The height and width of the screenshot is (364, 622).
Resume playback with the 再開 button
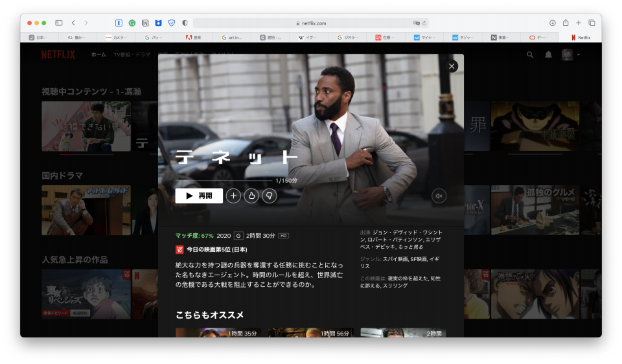199,196
